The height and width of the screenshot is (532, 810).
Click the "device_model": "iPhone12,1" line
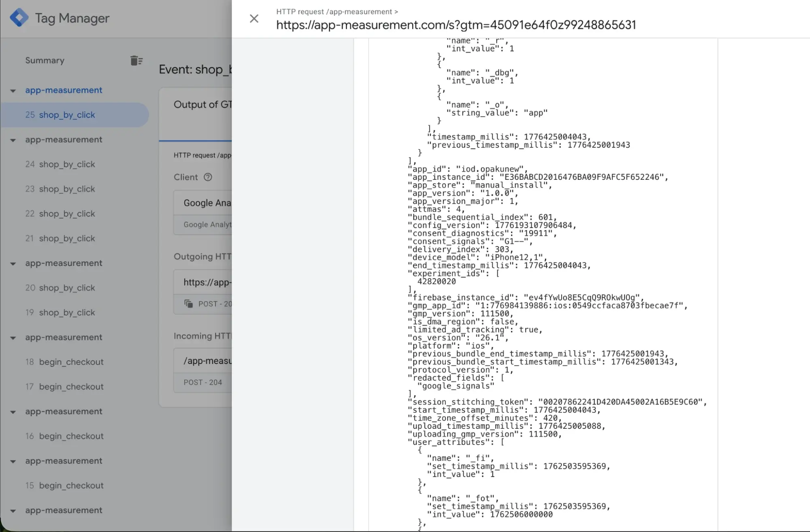(x=477, y=257)
